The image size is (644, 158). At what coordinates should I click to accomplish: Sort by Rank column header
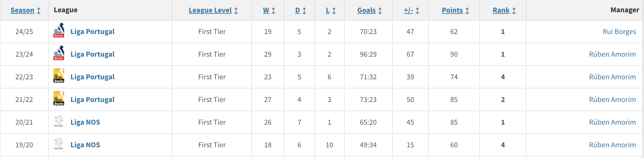coord(504,10)
